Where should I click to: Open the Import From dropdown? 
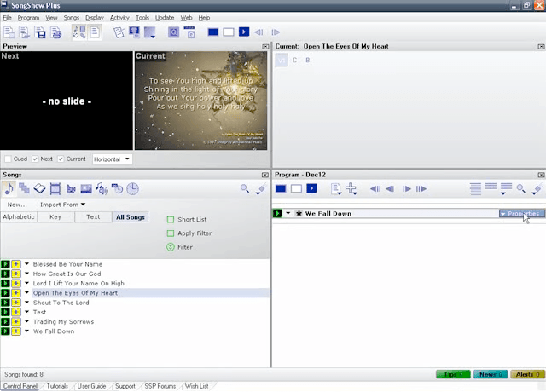click(62, 205)
